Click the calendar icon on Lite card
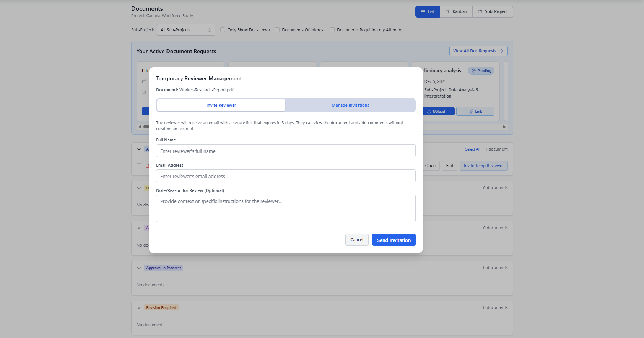 [144, 81]
